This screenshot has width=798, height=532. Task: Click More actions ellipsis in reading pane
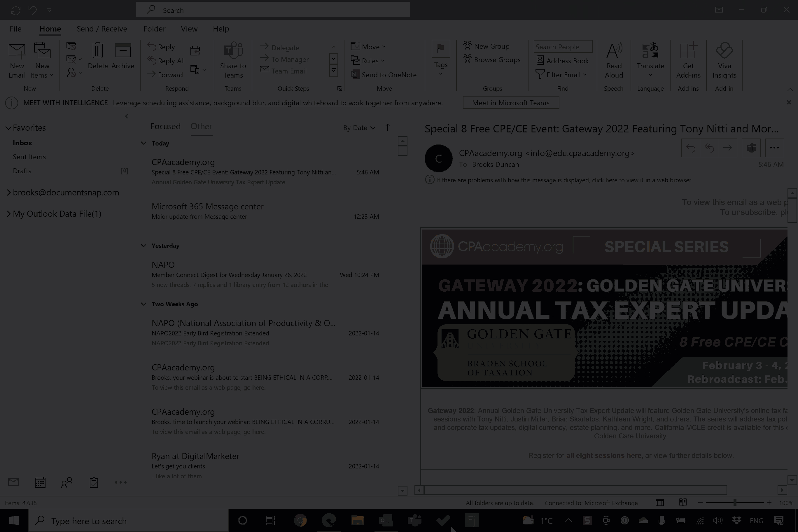774,148
